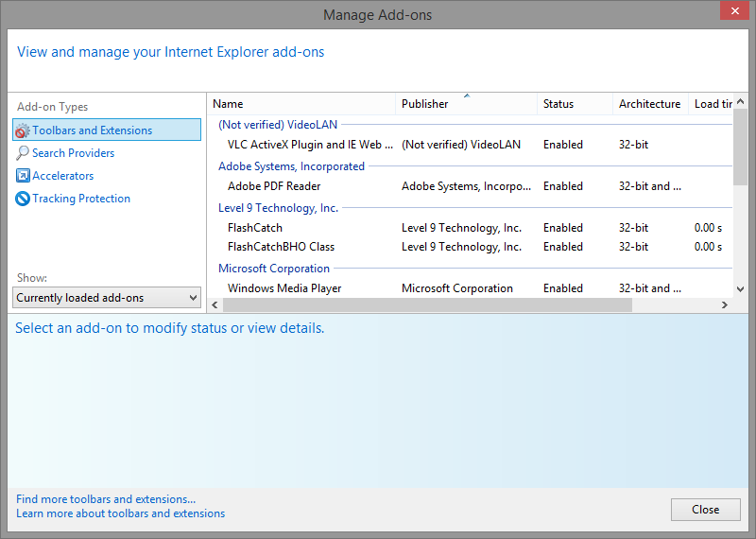Sort the list by Load time column

(711, 104)
